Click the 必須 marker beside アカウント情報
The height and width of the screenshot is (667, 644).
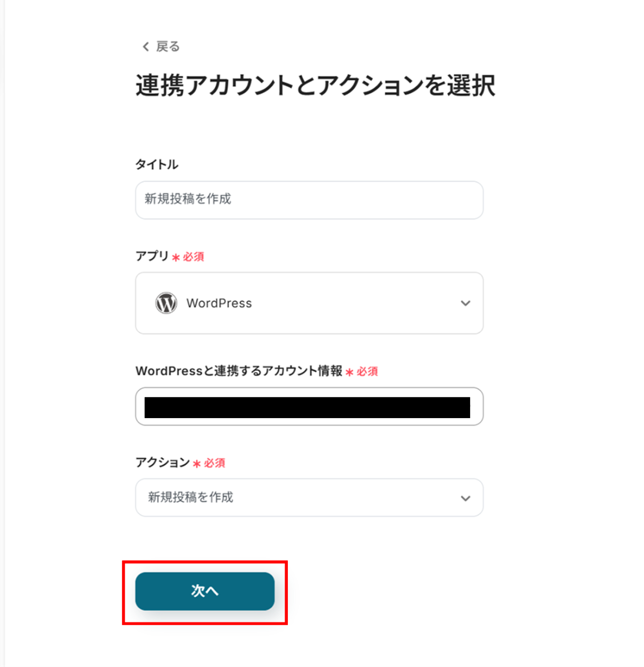point(367,371)
